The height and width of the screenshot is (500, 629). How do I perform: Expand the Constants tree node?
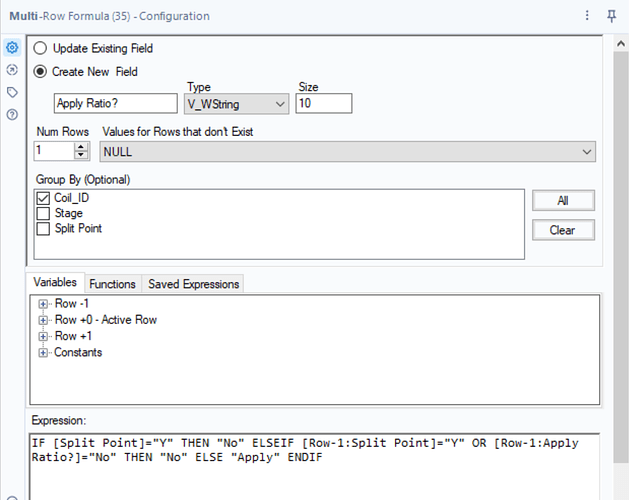[x=43, y=353]
